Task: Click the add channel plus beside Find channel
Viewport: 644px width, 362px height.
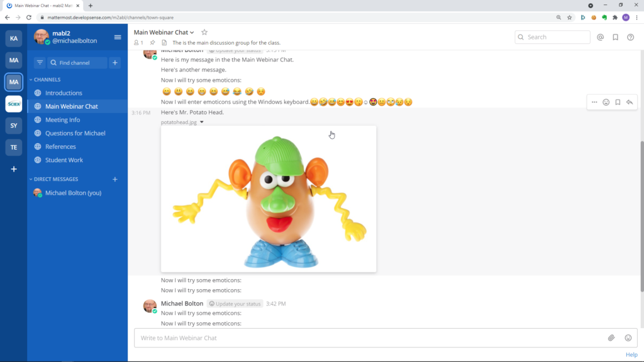Action: (x=115, y=63)
